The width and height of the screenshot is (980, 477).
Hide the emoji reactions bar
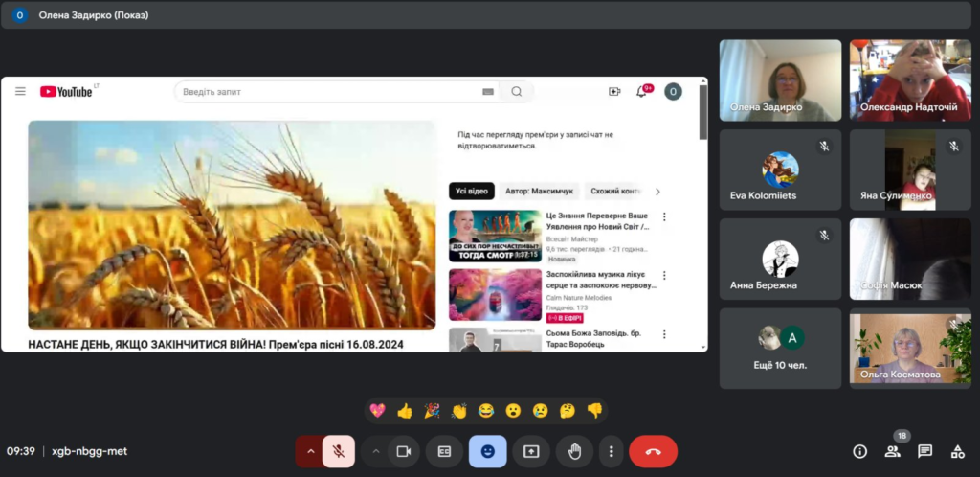(487, 451)
